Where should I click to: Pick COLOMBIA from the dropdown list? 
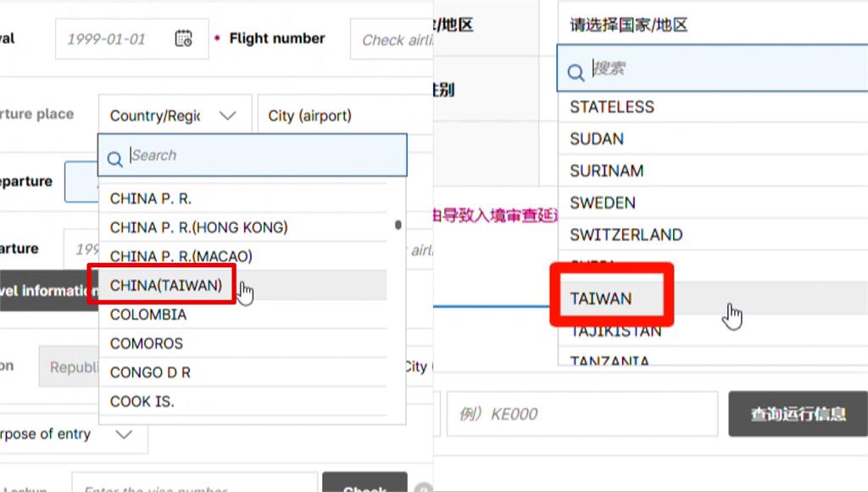pos(148,315)
